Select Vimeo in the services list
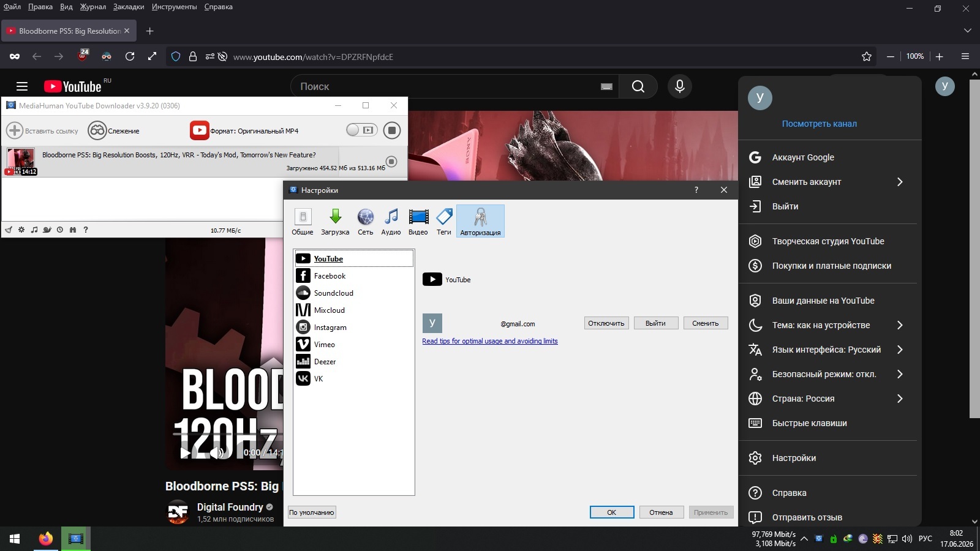Screen dimensions: 980x551 tap(354, 344)
